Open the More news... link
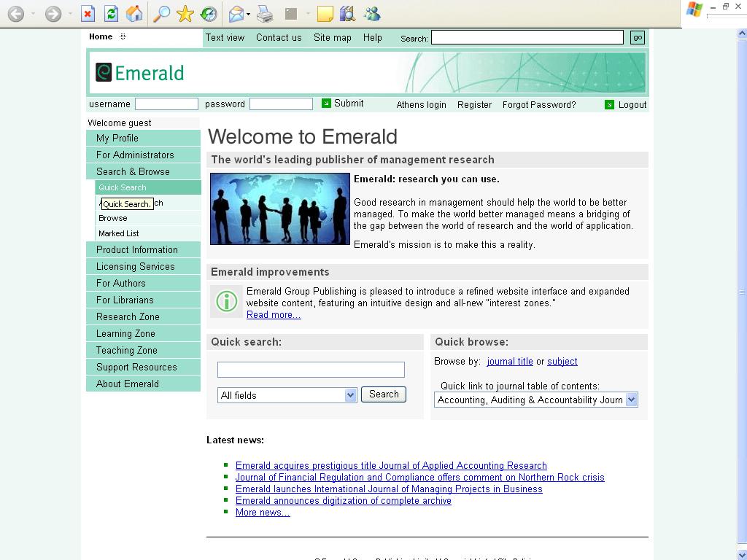Viewport: 747px width, 560px height. 263,513
